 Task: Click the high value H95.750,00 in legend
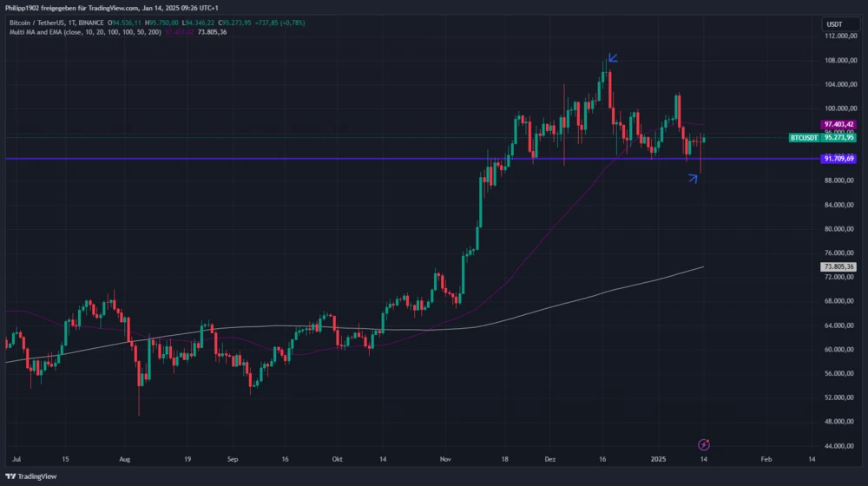coord(161,23)
